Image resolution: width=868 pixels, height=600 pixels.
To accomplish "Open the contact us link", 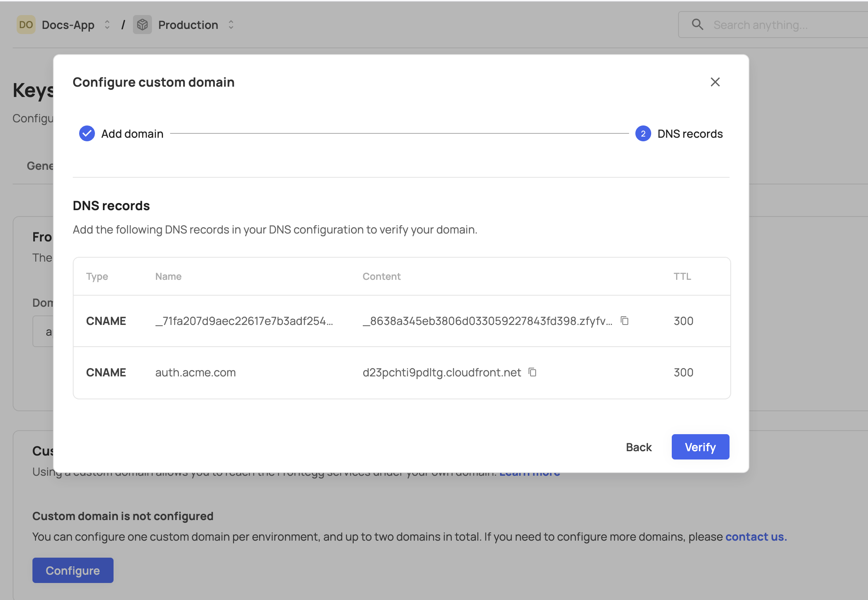I will [755, 537].
